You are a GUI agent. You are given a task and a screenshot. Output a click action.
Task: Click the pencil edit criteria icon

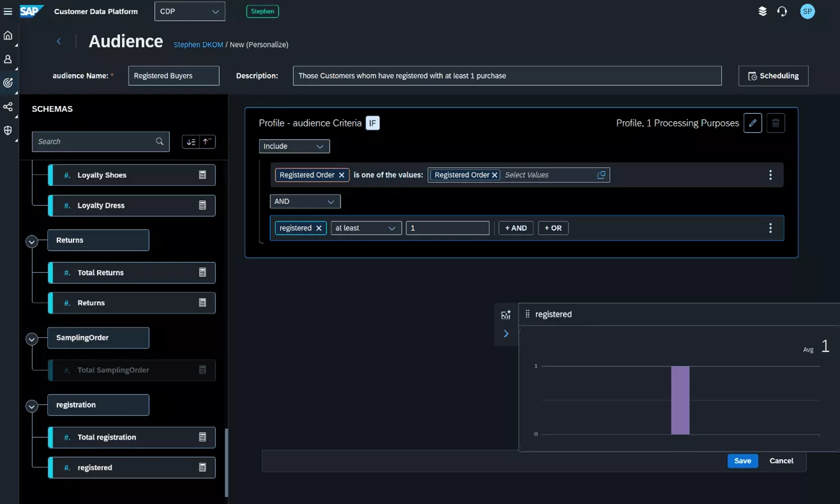(x=752, y=123)
